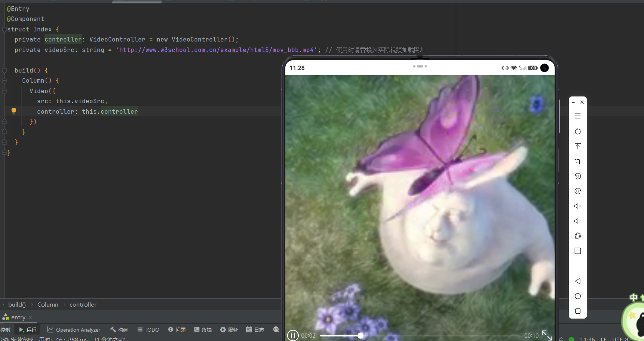This screenshot has height=341, width=644.
Task: Rotate emulator screen left (counter-clockwise icon)
Action: pos(578,176)
